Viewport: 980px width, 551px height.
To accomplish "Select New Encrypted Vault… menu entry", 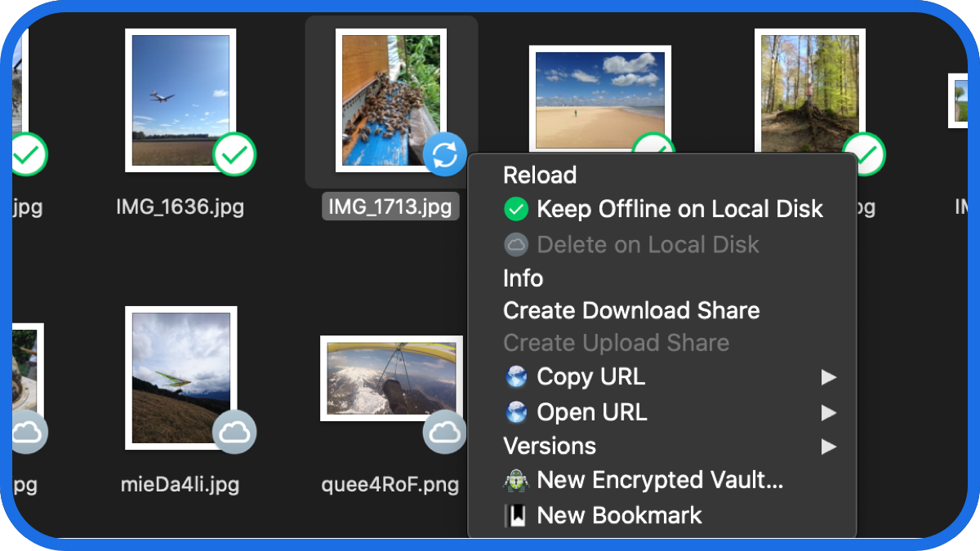I will tap(661, 481).
